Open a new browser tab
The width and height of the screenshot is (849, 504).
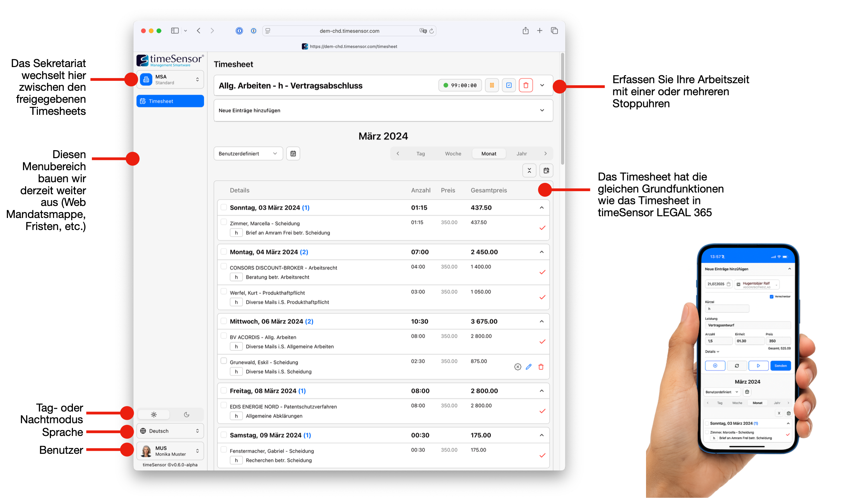tap(540, 31)
